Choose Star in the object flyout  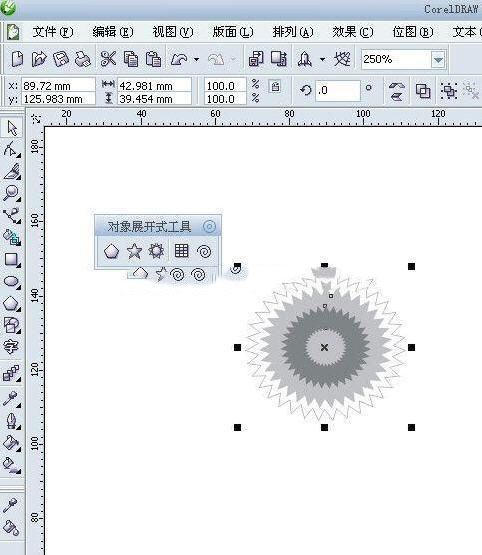click(134, 251)
